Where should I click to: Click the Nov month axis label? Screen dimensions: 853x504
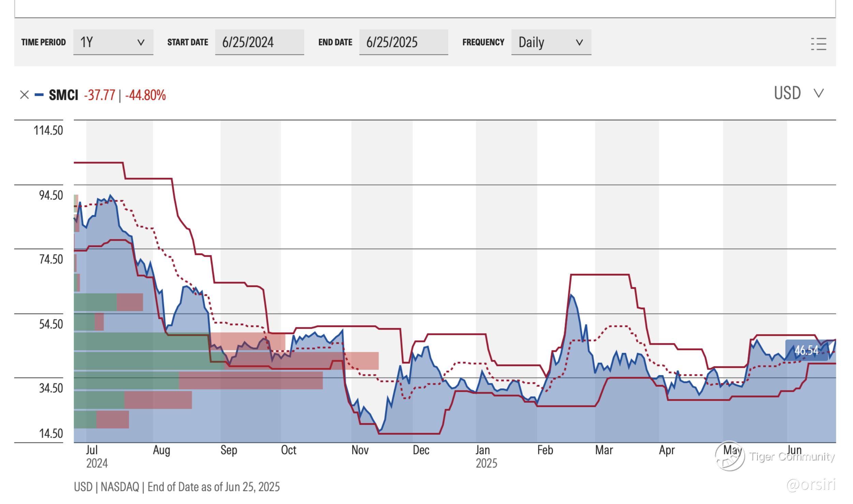pyautogui.click(x=360, y=450)
